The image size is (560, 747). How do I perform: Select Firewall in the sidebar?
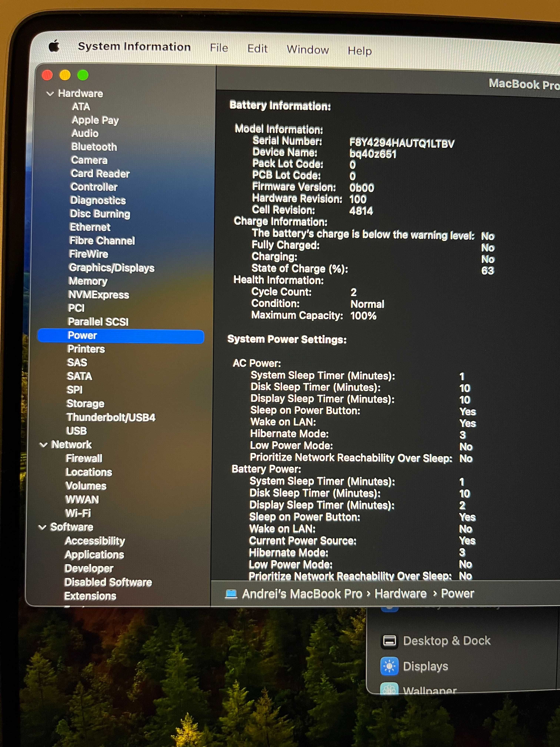84,458
